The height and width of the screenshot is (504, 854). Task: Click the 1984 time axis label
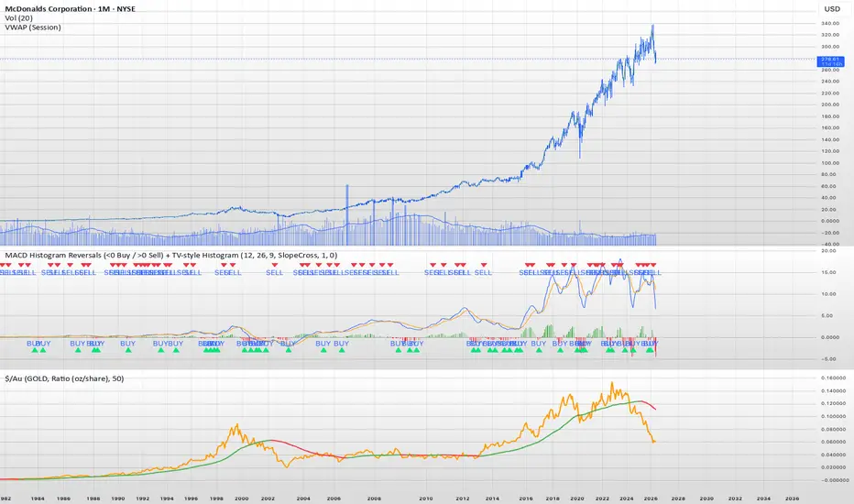tap(38, 499)
